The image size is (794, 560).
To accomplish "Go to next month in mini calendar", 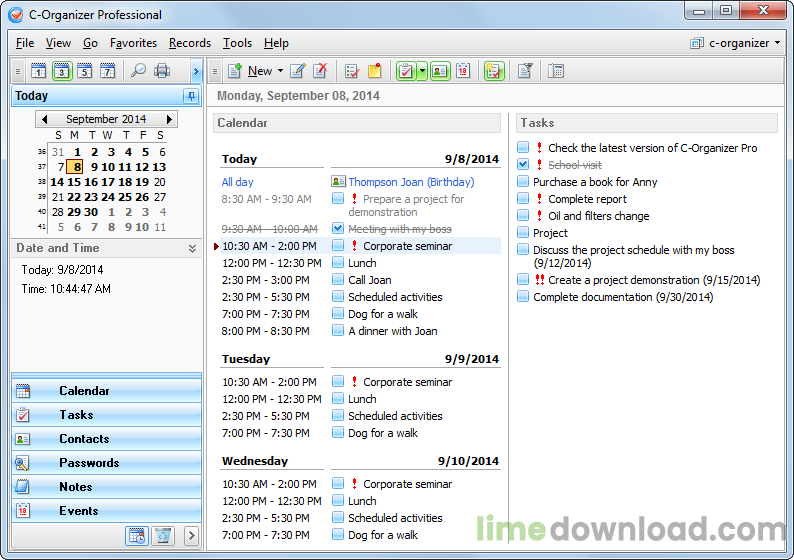I will [170, 119].
